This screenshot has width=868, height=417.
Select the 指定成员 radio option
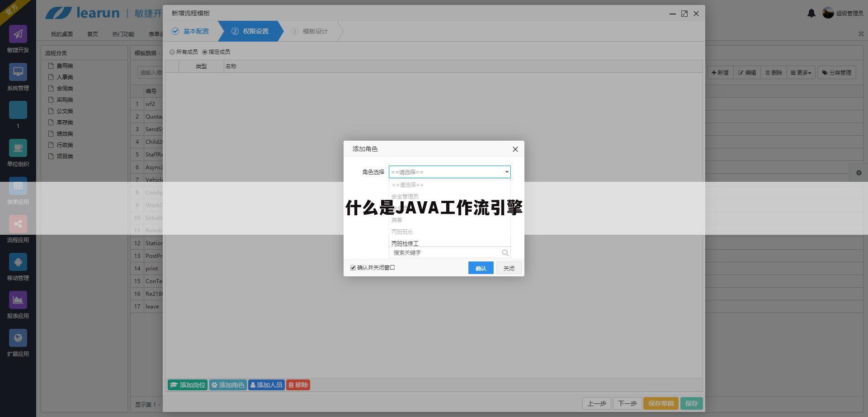click(204, 52)
